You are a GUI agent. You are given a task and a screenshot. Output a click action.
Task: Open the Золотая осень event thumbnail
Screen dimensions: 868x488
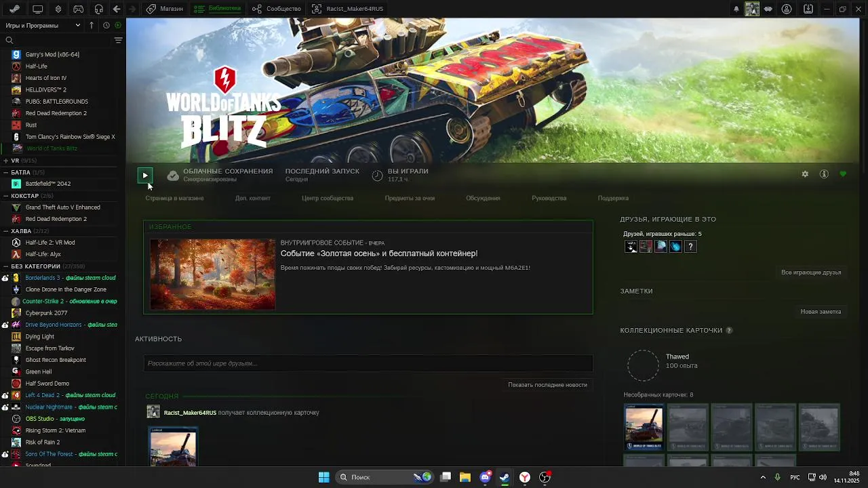point(213,274)
